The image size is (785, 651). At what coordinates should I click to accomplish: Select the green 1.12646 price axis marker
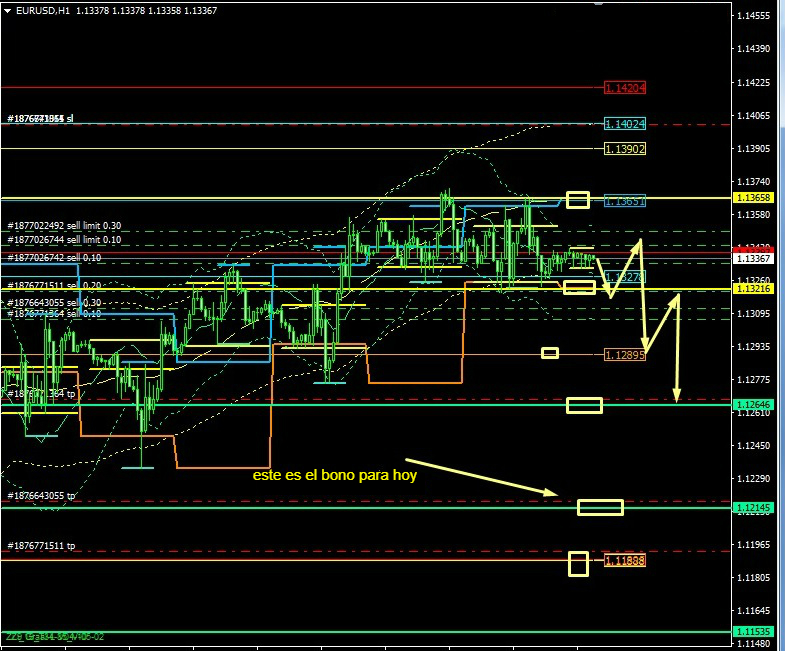coord(752,405)
